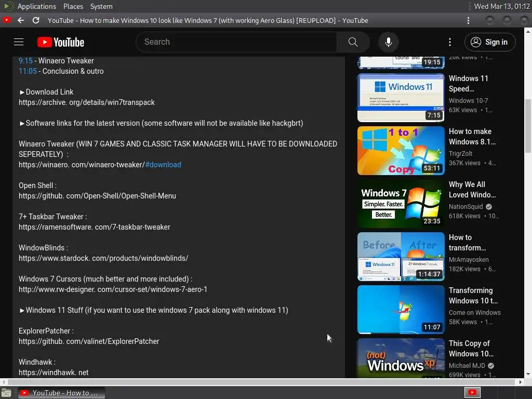Go back with the browser back arrow
532x399 pixels.
(21, 20)
